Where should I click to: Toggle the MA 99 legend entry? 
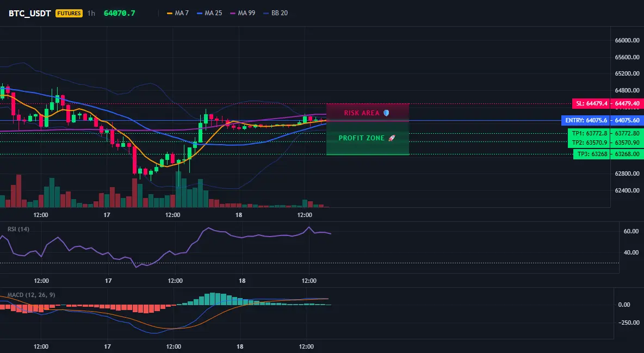pos(243,13)
